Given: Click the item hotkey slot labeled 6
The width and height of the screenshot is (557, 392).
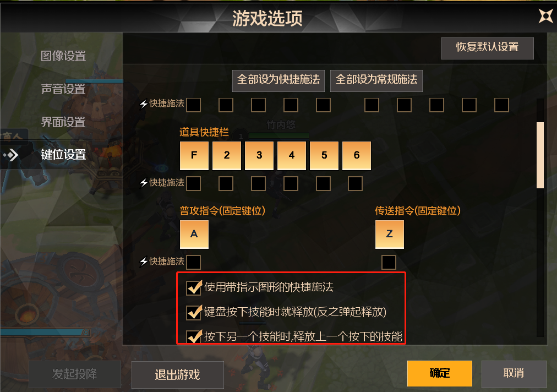Looking at the screenshot, I should click(357, 155).
